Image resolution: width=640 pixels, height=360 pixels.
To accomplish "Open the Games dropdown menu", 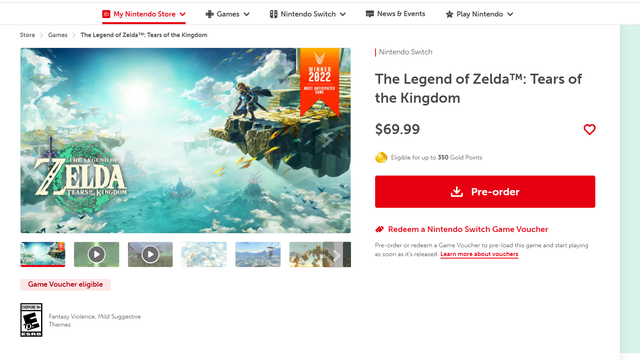I will [227, 14].
